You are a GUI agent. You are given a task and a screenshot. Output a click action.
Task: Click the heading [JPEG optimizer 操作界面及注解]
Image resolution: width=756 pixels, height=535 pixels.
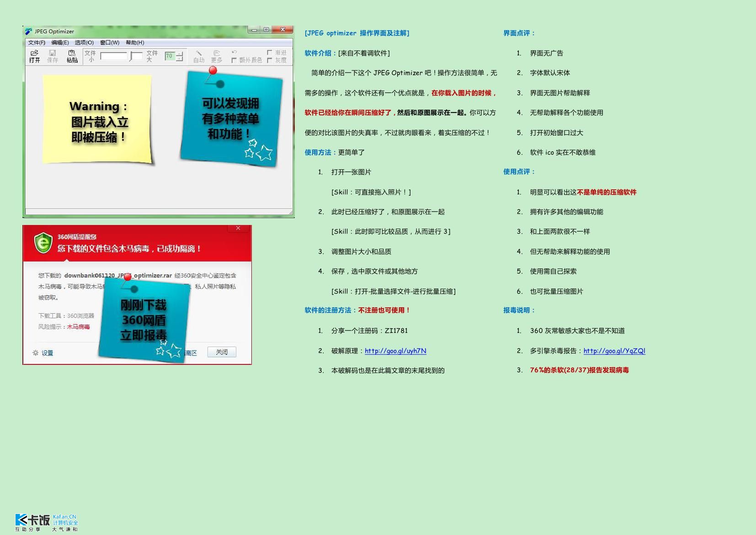[x=357, y=33]
